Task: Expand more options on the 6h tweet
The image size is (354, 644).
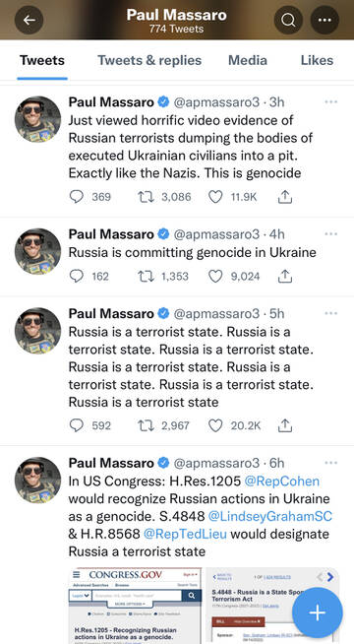Action: pyautogui.click(x=330, y=463)
